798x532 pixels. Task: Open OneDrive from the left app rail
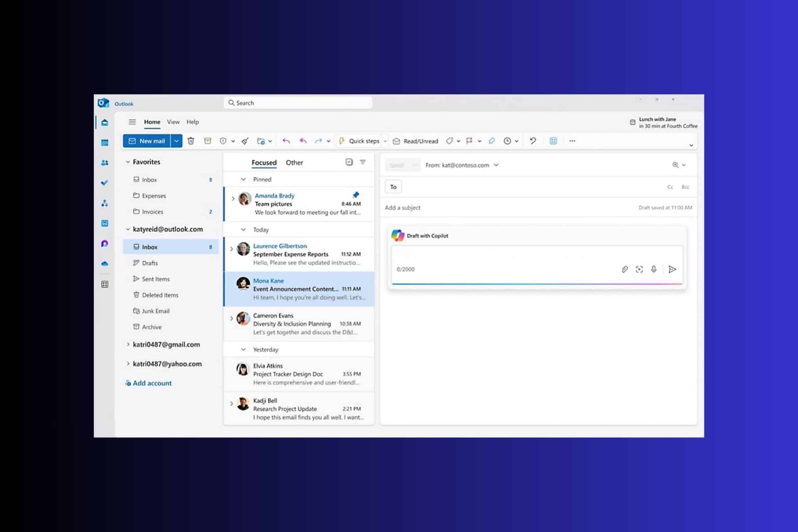(x=105, y=264)
